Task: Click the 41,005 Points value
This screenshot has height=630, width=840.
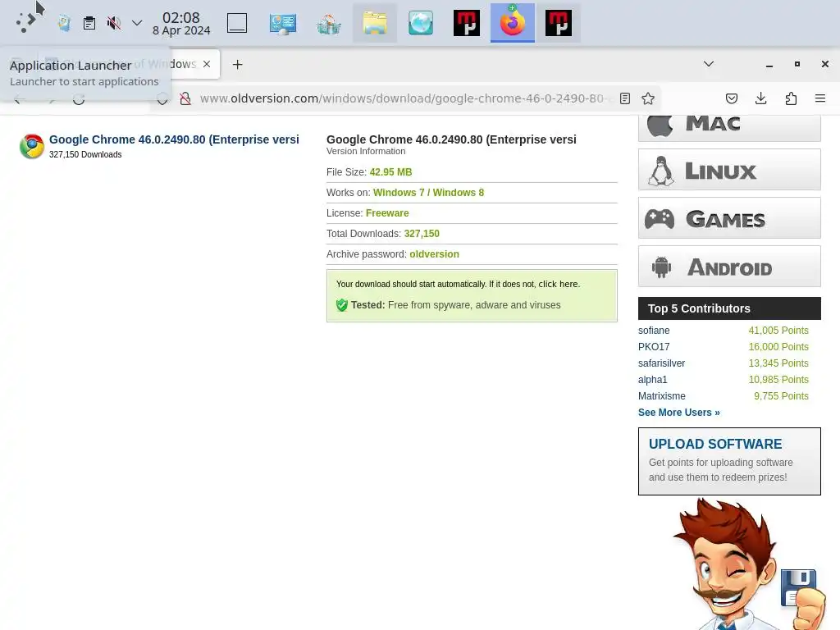Action: (x=778, y=331)
